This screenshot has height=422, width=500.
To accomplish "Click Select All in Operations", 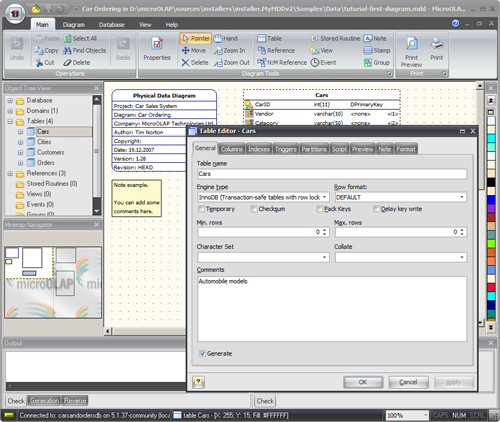I will 80,39.
